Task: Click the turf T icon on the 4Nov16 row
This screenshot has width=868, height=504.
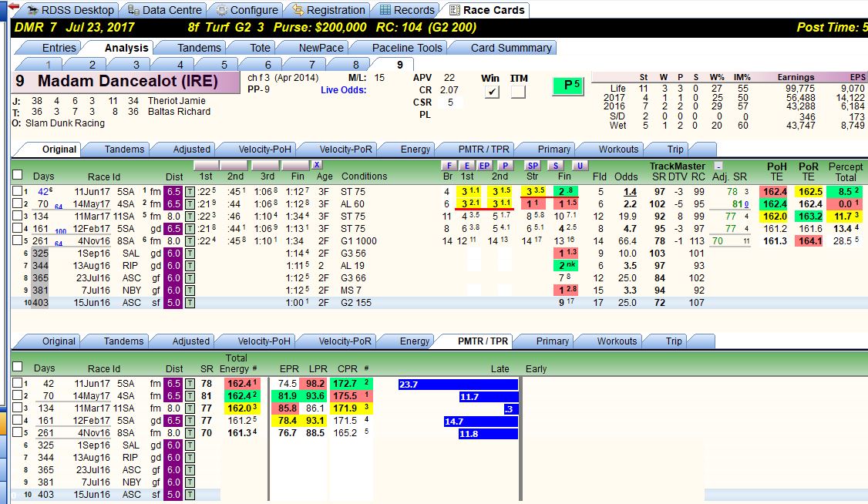Action: (190, 240)
